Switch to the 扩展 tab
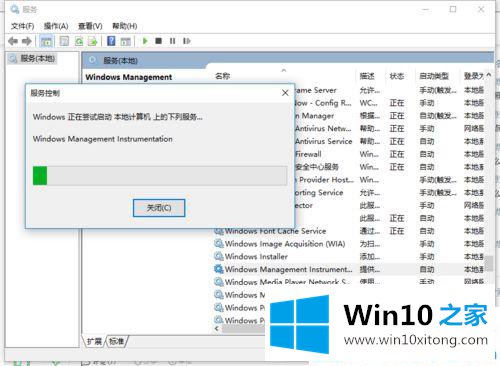The height and width of the screenshot is (366, 500). [x=94, y=341]
